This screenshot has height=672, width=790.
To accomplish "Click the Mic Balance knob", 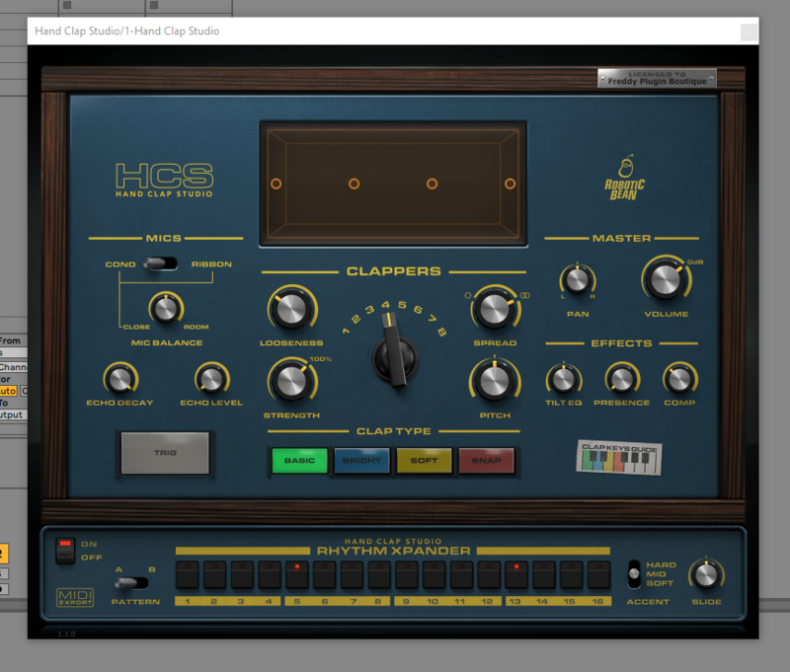I will [166, 309].
